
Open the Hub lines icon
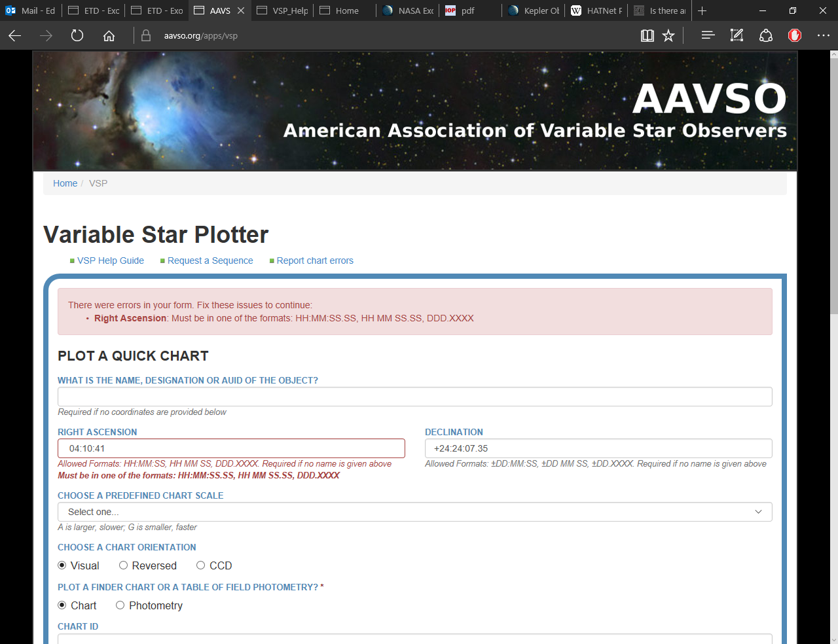click(707, 35)
